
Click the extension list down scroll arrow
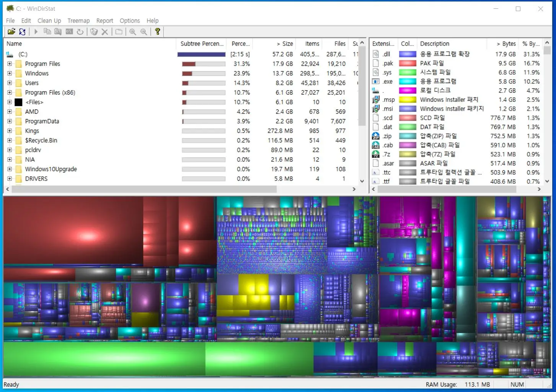click(547, 181)
